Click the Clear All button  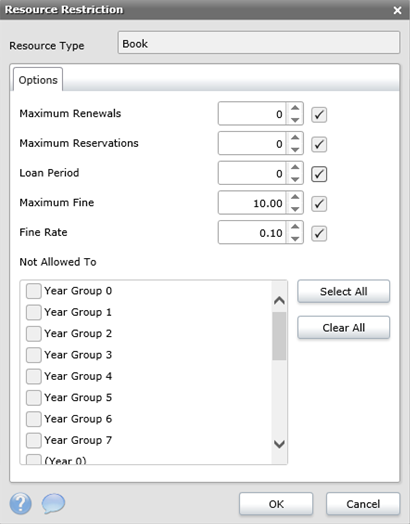(x=344, y=328)
